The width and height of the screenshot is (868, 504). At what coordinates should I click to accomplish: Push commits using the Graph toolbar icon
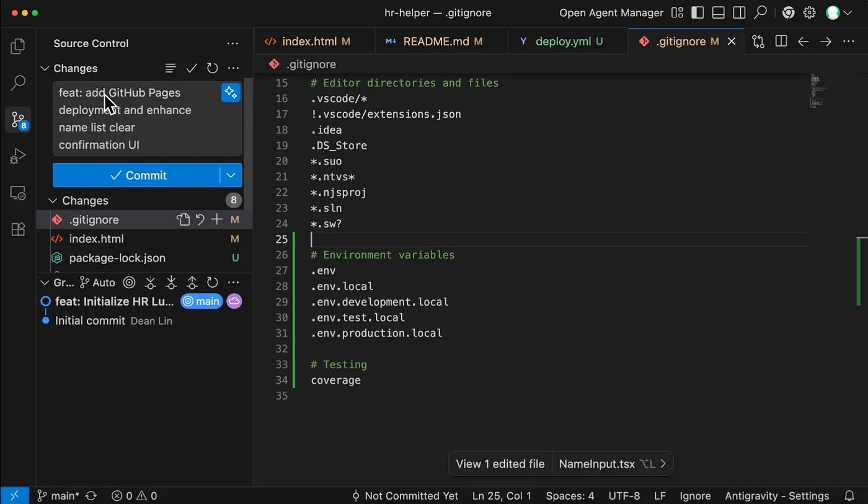coord(192,283)
